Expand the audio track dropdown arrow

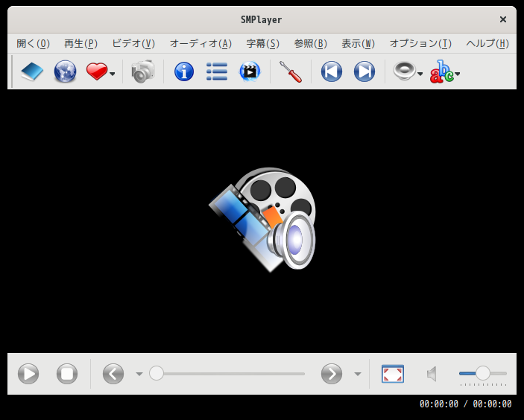(420, 74)
